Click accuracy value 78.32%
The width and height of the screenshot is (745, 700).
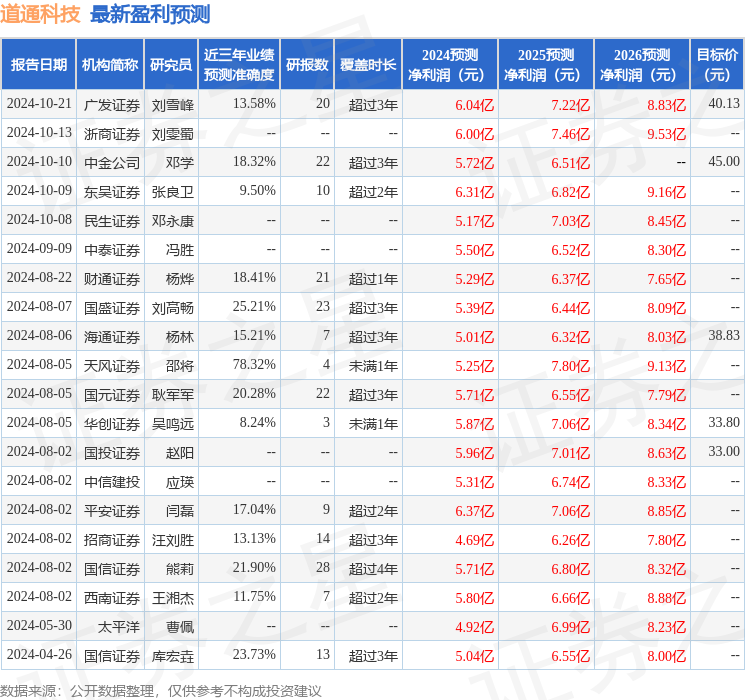(254, 364)
